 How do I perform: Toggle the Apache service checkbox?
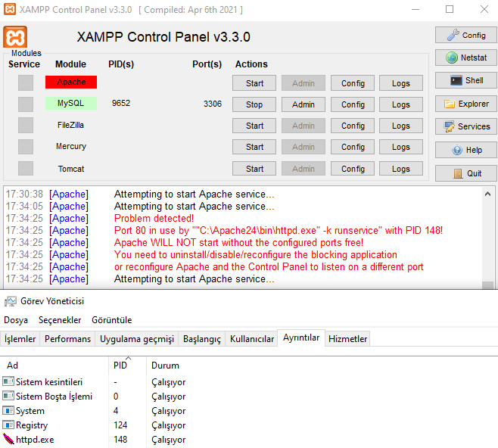(x=26, y=83)
